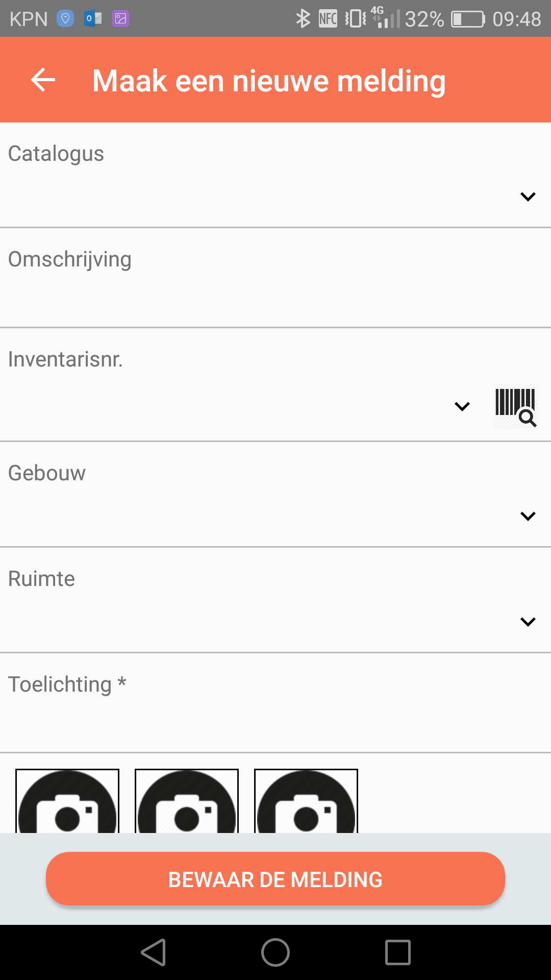Tap the Outlook notification icon in status bar
Screen dimensions: 551x980
(x=93, y=19)
